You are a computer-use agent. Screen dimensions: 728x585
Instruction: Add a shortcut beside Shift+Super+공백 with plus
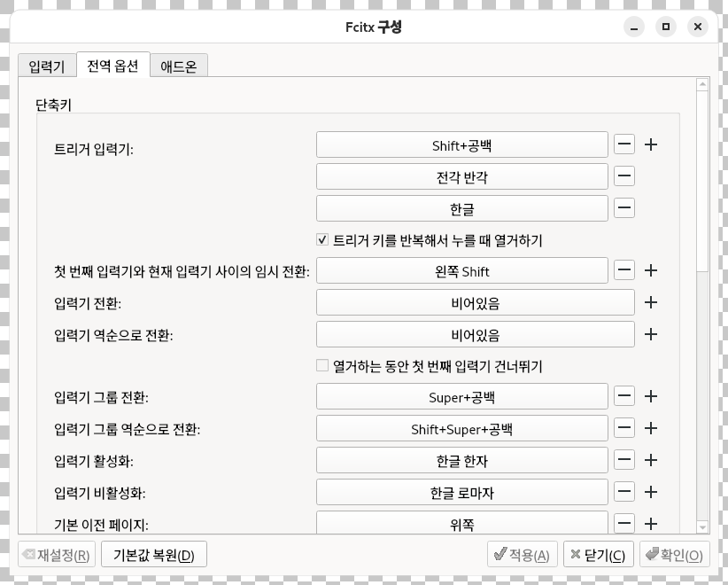[x=651, y=428]
